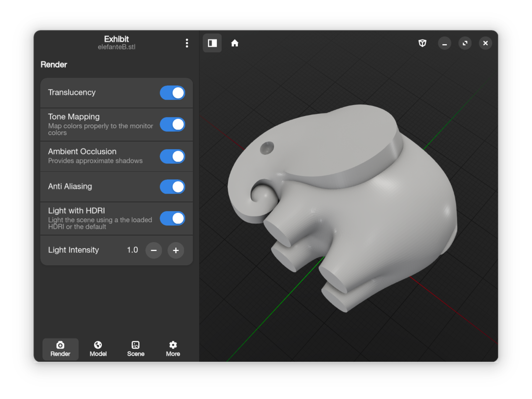
Task: Switch to the Model tab label
Action: click(98, 354)
